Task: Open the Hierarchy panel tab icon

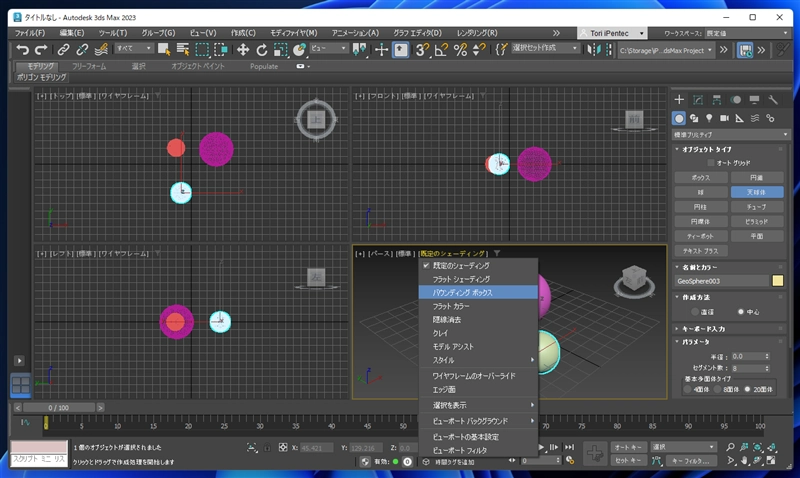Action: (717, 99)
